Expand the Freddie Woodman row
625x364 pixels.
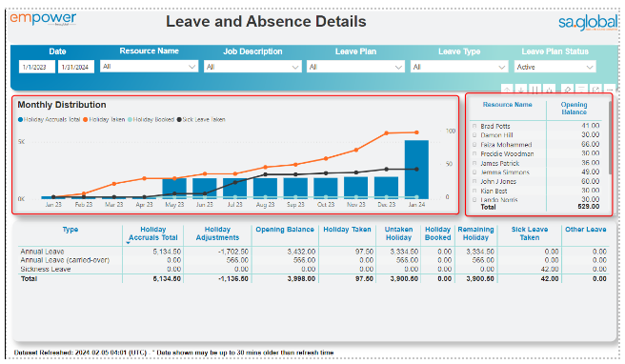coord(474,153)
